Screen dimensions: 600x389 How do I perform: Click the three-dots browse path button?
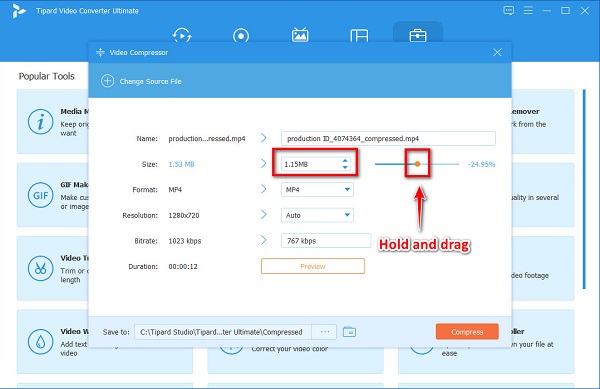point(324,332)
